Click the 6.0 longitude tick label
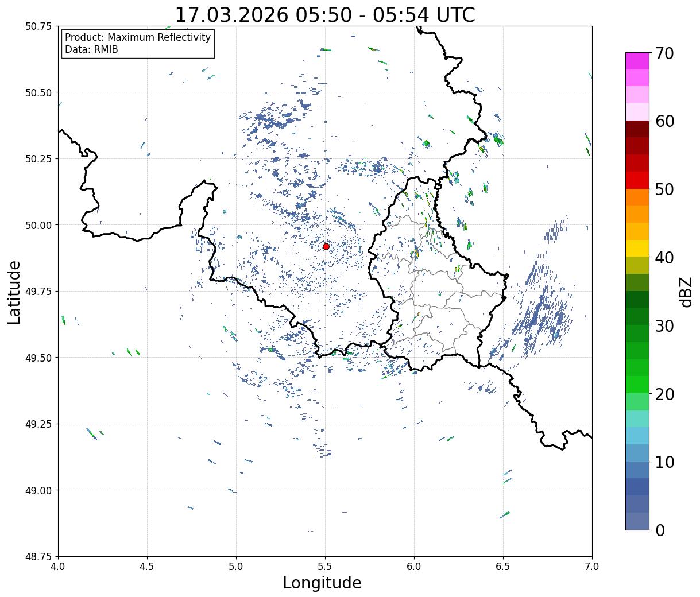Screen dimensions: 700x597 click(414, 567)
